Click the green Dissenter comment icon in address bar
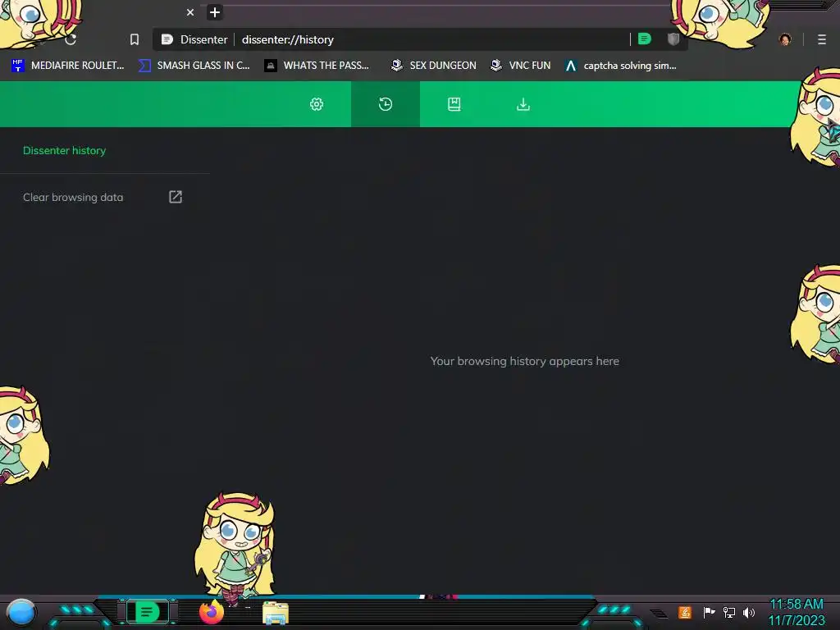This screenshot has height=630, width=840. coord(645,39)
